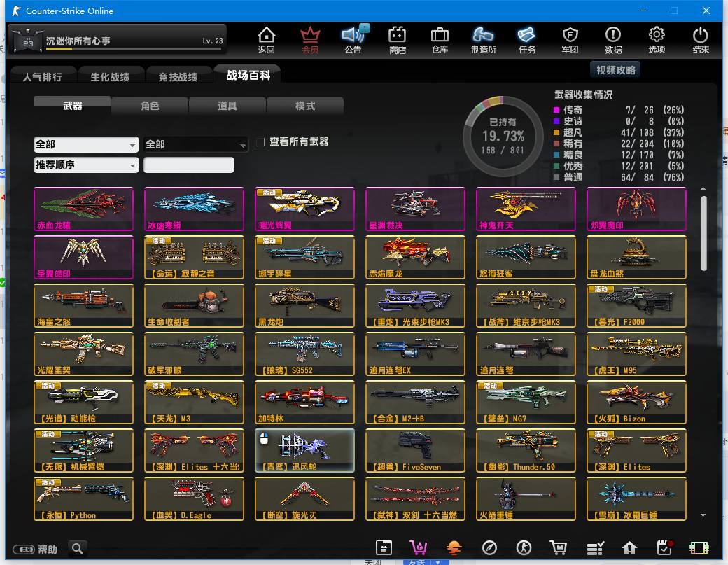Click the 视频攻略 button
Image resolution: width=728 pixels, height=565 pixels.
pyautogui.click(x=615, y=69)
